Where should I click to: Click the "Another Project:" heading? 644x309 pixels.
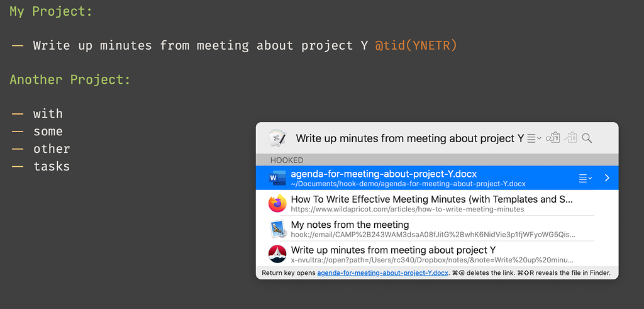coord(70,80)
